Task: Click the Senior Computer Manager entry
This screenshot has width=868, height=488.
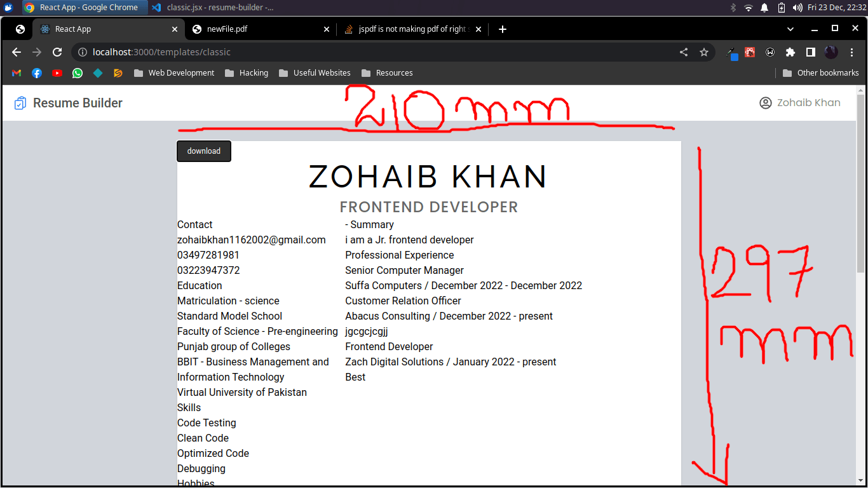Action: [405, 271]
